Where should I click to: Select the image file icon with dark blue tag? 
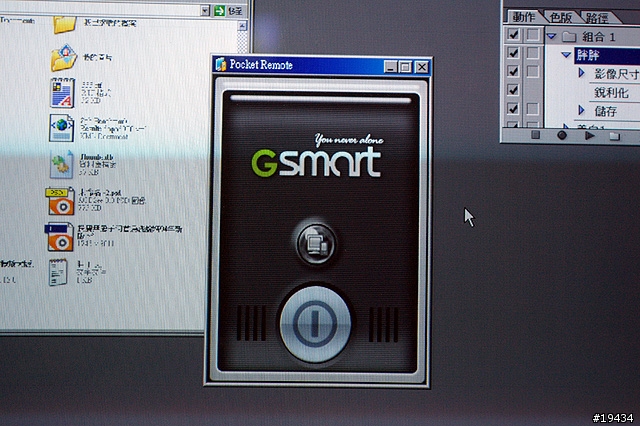point(59,237)
